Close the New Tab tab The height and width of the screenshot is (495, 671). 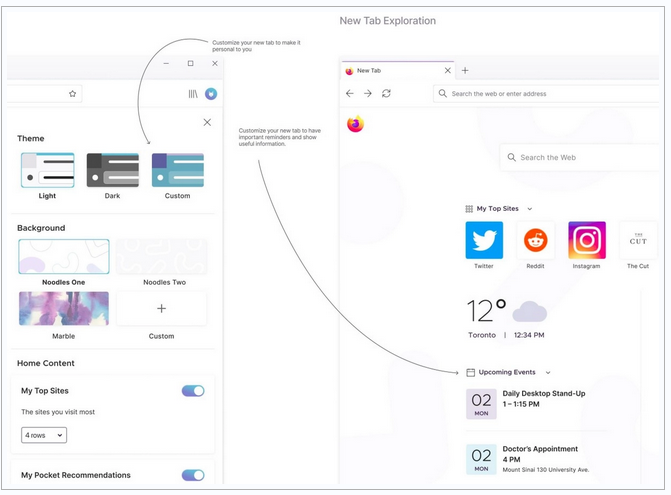448,70
